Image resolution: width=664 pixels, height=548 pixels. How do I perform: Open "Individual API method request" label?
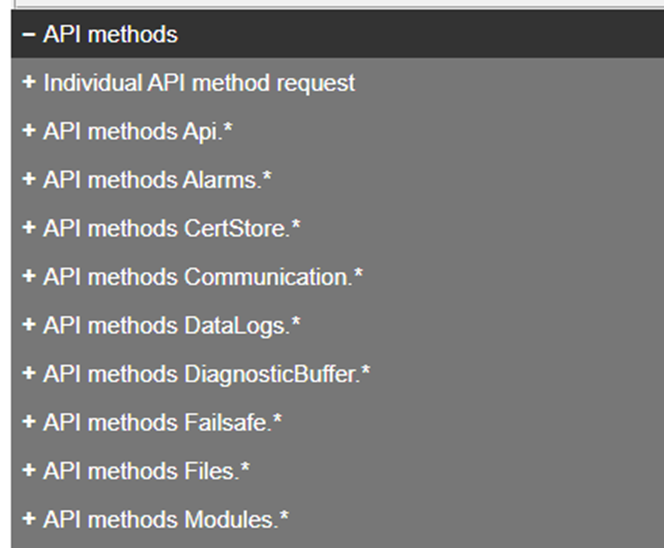[x=198, y=83]
